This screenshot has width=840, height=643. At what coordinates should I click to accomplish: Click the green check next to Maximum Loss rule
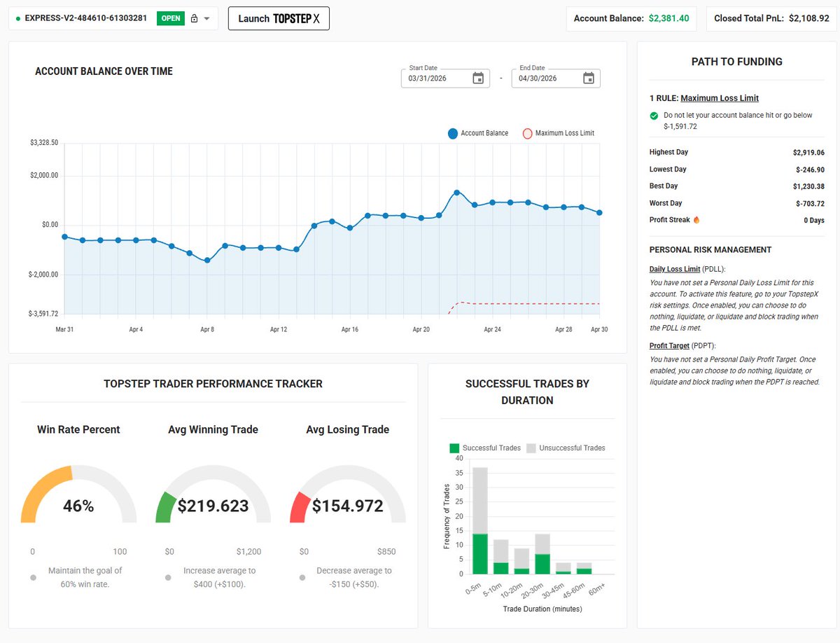(654, 116)
